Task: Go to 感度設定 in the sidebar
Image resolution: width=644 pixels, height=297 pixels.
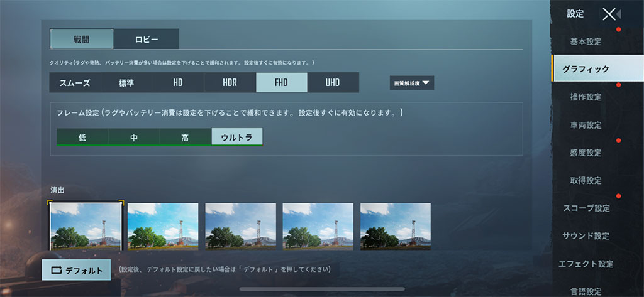Action: (586, 153)
